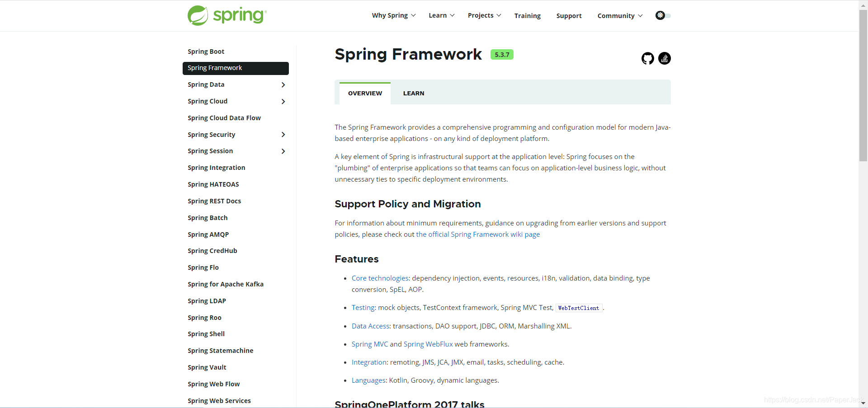Open the Projects dropdown menu

(484, 15)
